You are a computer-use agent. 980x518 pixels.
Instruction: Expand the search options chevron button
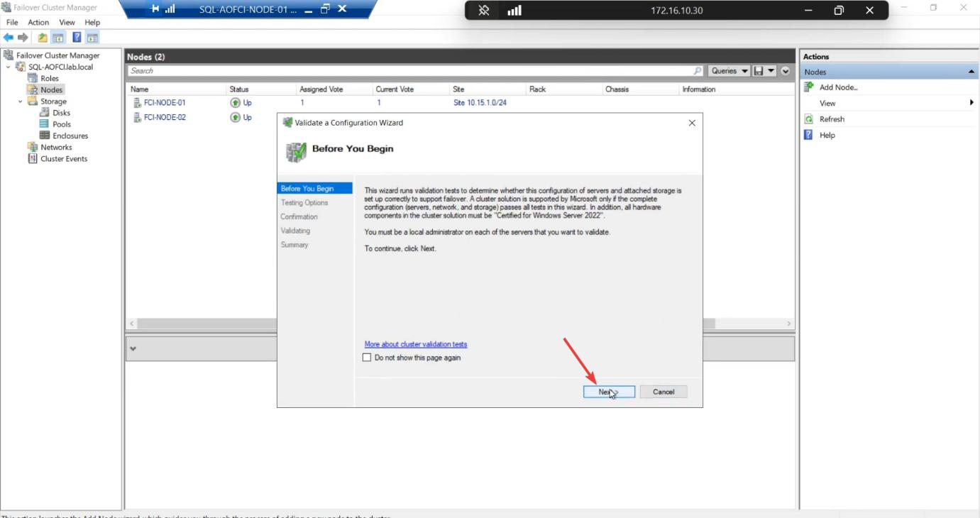pyautogui.click(x=786, y=71)
